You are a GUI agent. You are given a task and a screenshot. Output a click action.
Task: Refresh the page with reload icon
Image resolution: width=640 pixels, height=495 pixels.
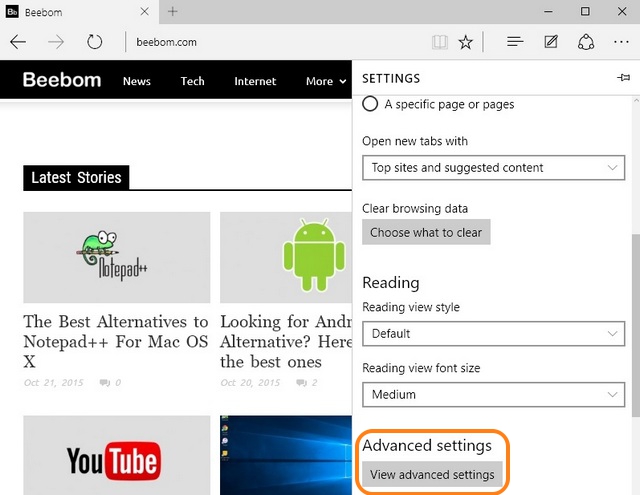pos(95,42)
